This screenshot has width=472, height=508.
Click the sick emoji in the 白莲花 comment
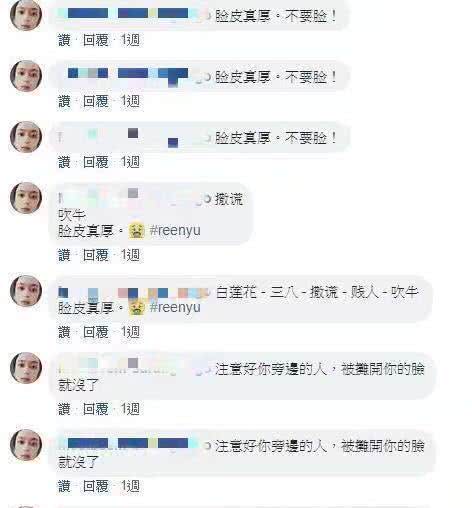click(137, 307)
